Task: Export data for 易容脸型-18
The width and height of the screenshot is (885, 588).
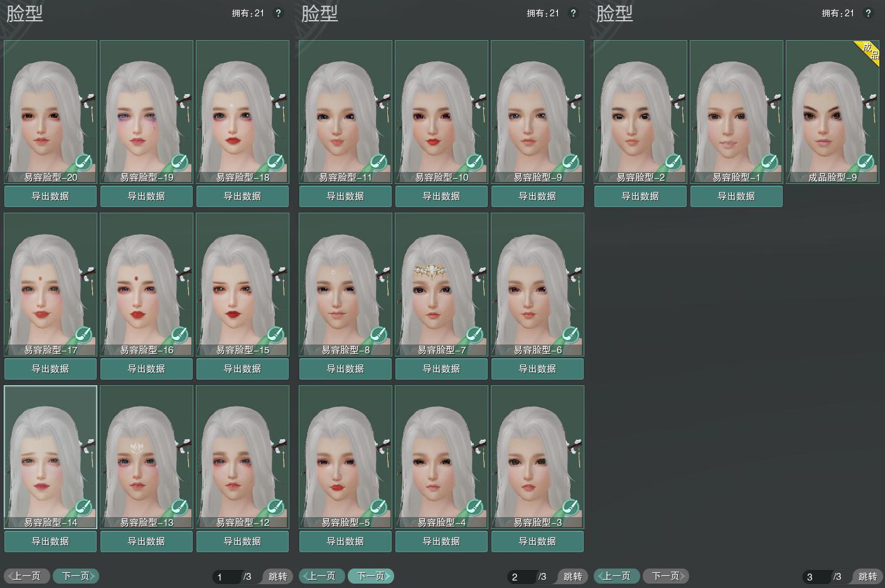Action: pyautogui.click(x=242, y=196)
